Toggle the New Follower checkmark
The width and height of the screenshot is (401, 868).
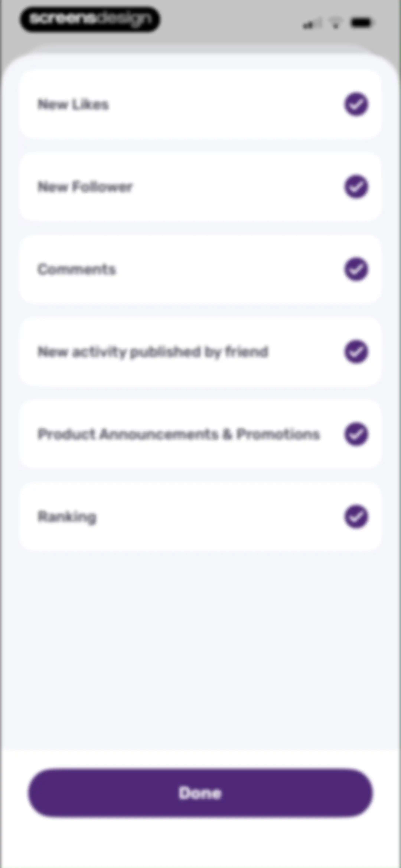click(x=356, y=187)
